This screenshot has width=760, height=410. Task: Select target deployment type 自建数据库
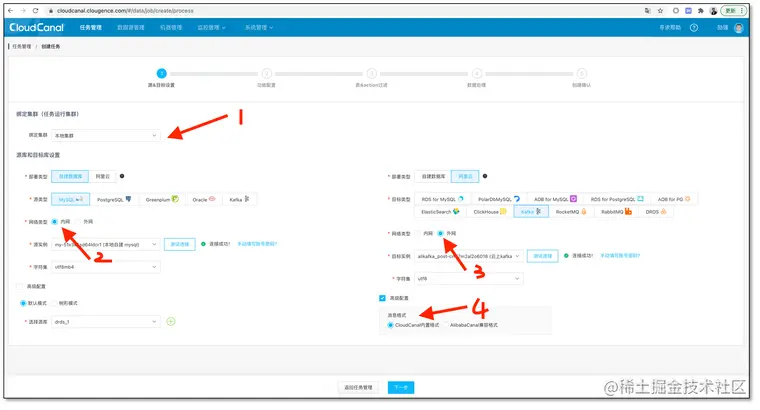point(433,176)
